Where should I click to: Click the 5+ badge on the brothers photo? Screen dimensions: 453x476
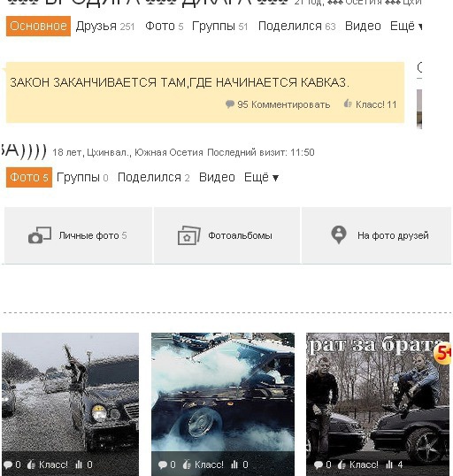coord(442,354)
